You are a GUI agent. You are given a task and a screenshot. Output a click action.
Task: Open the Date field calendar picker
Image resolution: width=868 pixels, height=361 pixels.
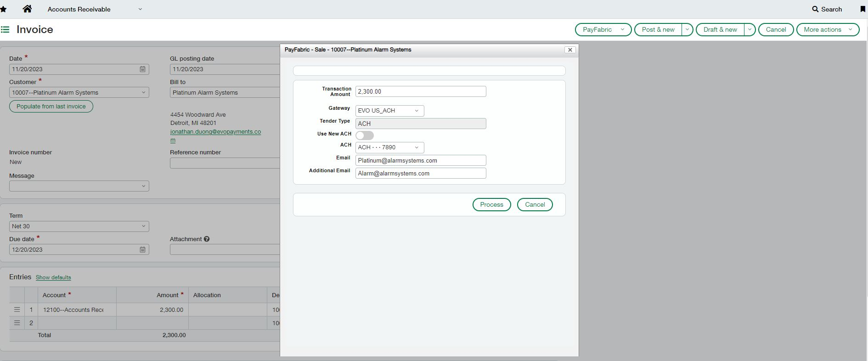(142, 69)
